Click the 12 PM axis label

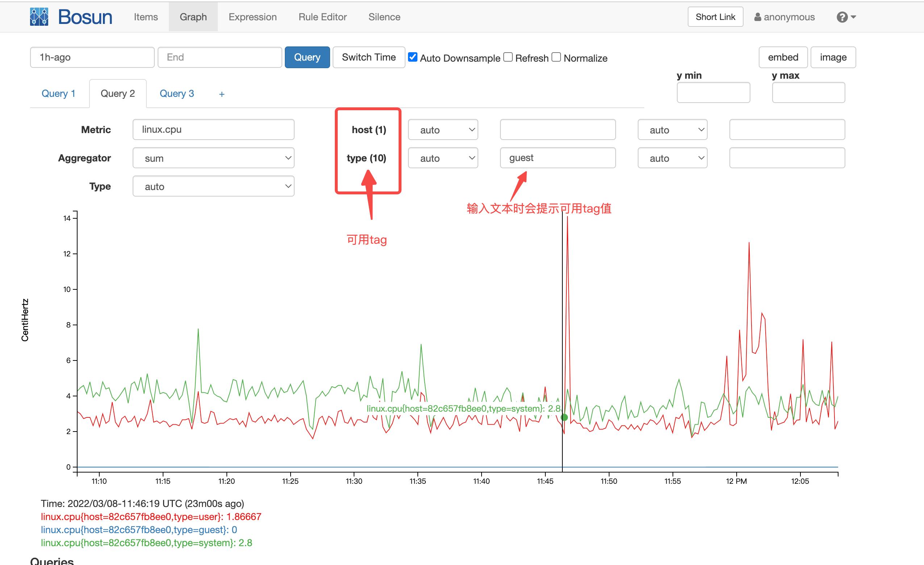(736, 481)
